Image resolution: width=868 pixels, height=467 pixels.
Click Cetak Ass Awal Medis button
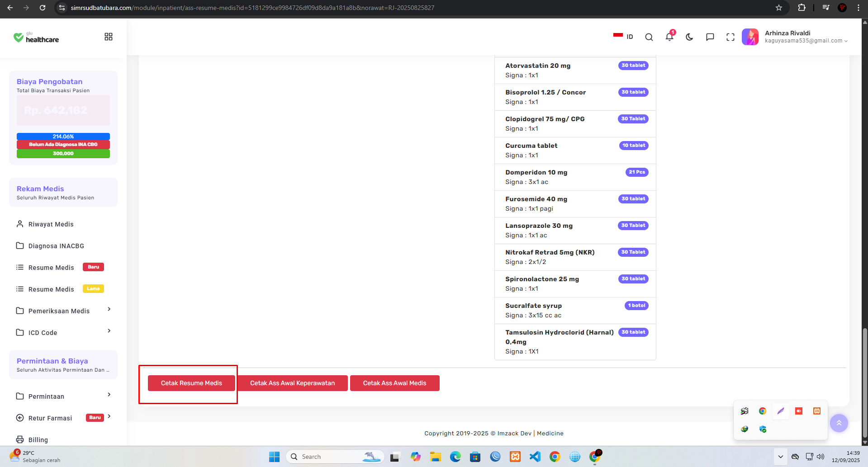[395, 383]
